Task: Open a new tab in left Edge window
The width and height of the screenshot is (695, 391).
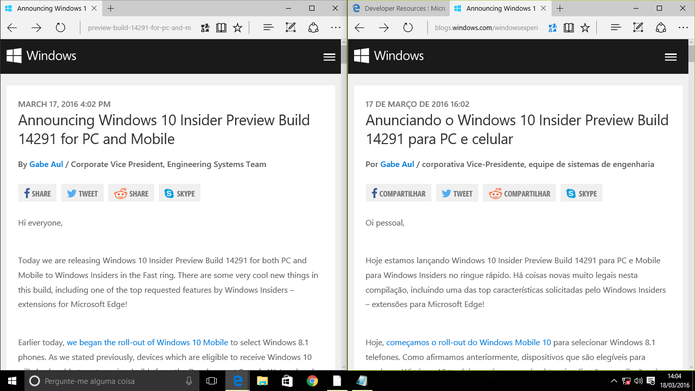Action: click(x=110, y=8)
